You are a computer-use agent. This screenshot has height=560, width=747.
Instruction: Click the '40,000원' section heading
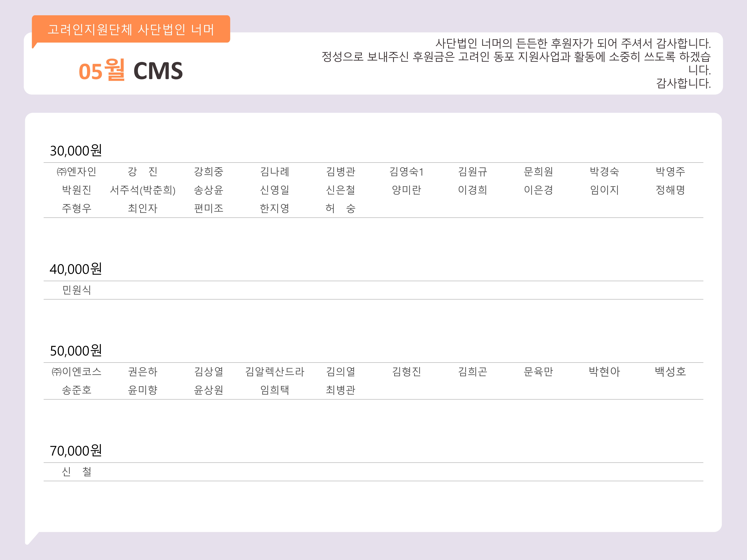tap(76, 269)
